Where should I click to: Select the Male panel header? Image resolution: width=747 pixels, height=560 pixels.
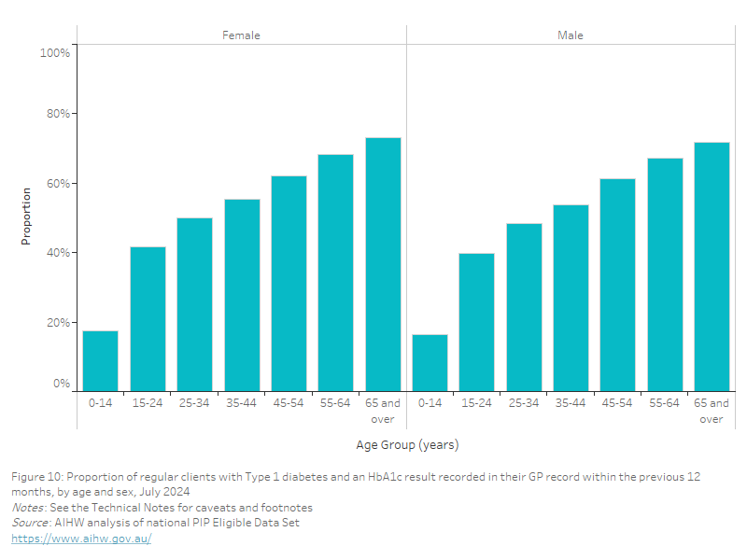coord(570,35)
